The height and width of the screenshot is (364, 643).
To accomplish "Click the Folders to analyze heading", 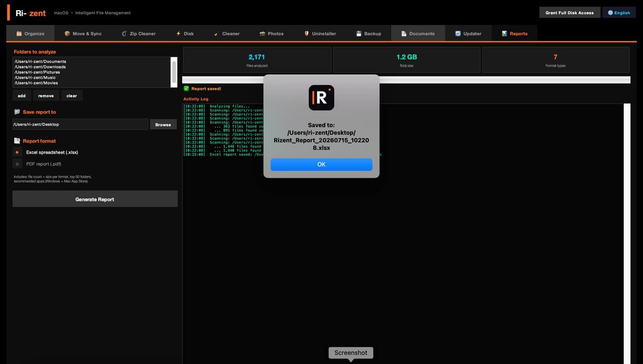I will click(35, 52).
